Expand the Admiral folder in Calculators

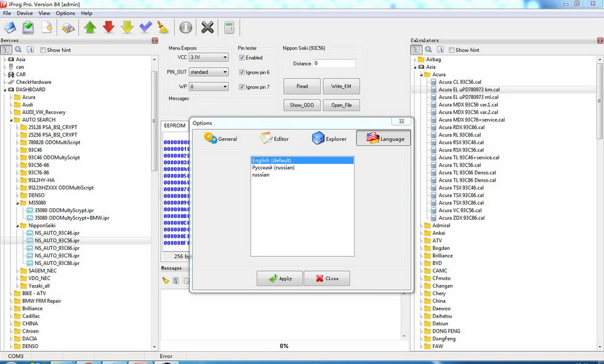click(x=422, y=226)
